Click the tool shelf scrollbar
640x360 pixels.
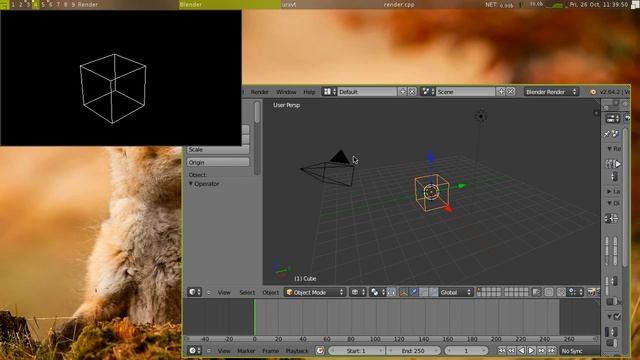pyautogui.click(x=257, y=112)
